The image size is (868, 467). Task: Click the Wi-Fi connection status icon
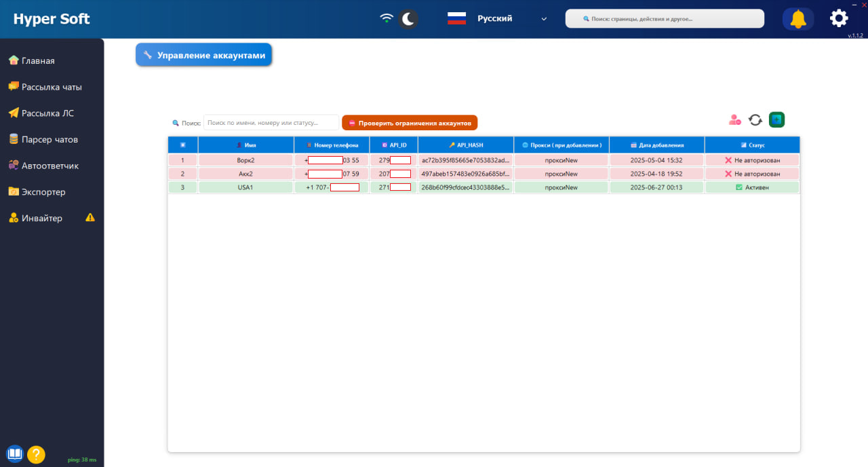coord(387,18)
